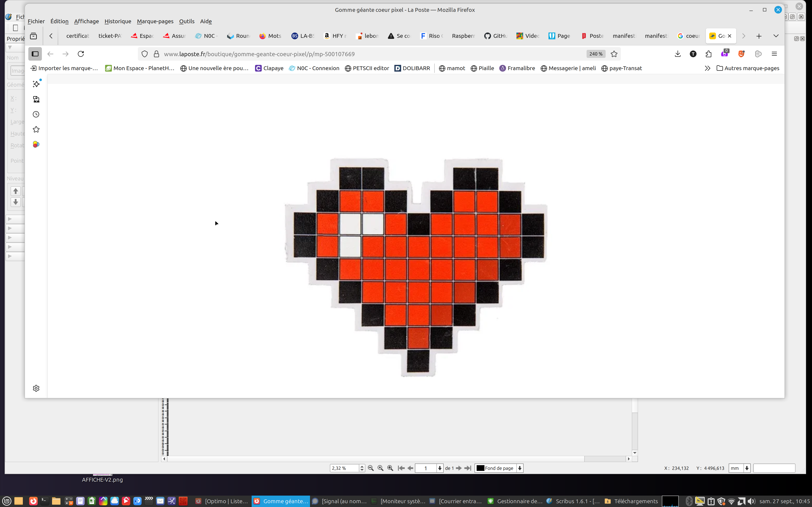Show more bookmarks with double chevron
This screenshot has height=507, width=812.
(707, 68)
